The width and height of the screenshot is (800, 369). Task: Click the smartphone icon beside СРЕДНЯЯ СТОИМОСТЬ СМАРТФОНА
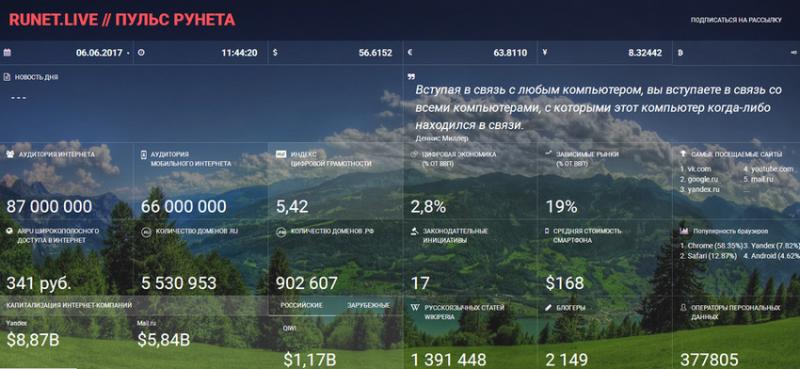coord(547,231)
